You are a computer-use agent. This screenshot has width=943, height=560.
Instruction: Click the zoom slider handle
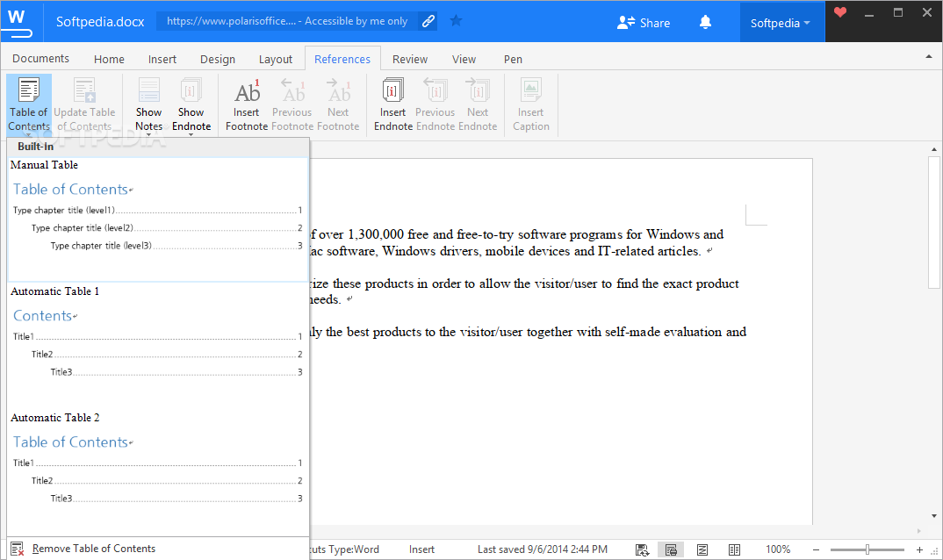867,549
